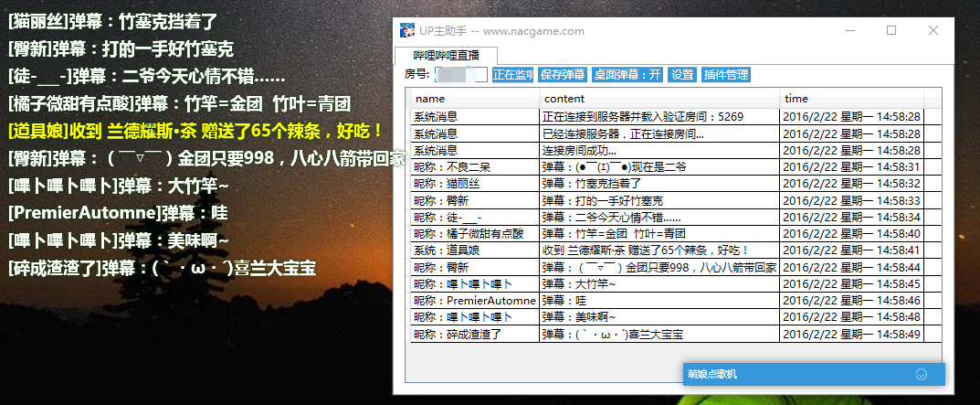Select the 碎成渣渣了 row at bottom
This screenshot has height=405, width=980.
667,334
